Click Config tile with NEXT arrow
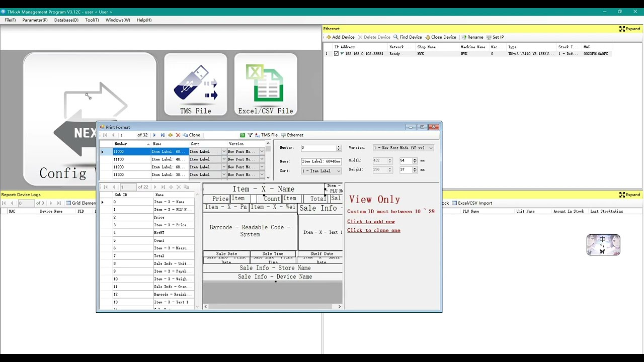 [x=90, y=120]
